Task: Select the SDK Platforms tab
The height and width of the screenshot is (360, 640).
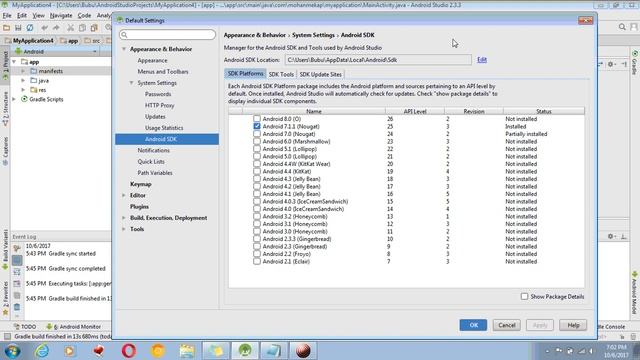Action: (245, 74)
